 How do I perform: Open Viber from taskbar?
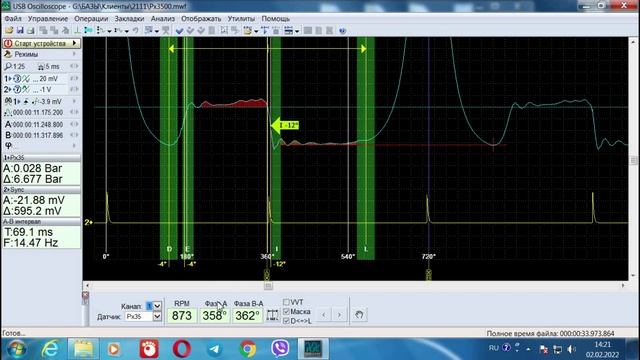(x=280, y=349)
